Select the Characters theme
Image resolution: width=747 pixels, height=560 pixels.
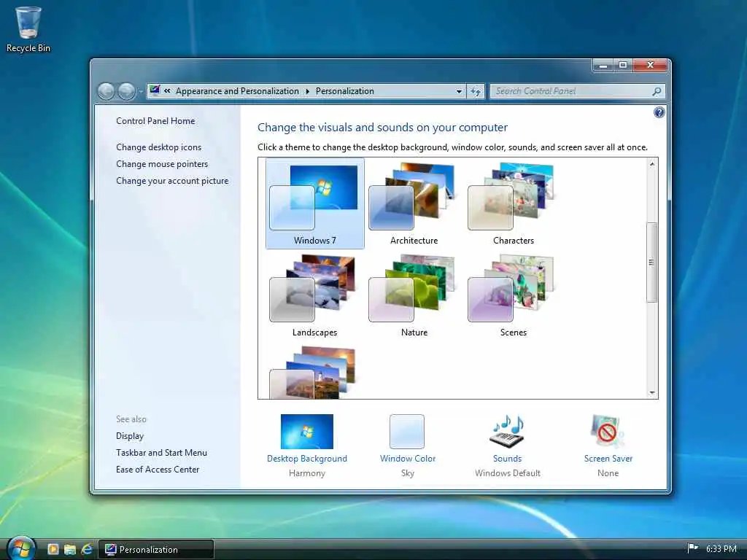click(513, 203)
